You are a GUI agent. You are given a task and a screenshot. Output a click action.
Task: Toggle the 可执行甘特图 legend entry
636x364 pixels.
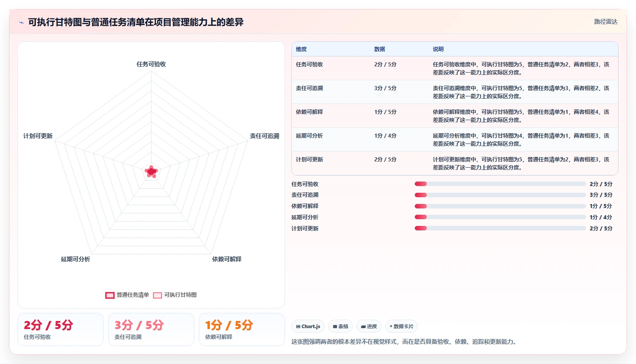coord(175,295)
